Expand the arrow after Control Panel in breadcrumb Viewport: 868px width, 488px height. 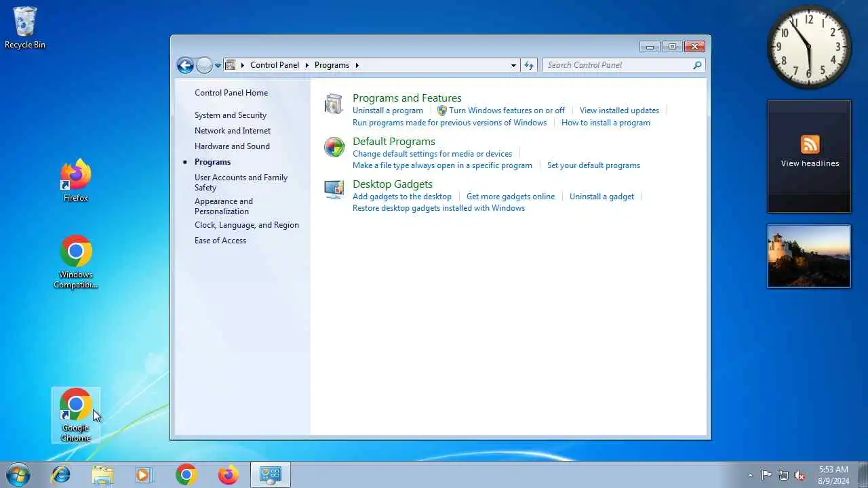(307, 65)
